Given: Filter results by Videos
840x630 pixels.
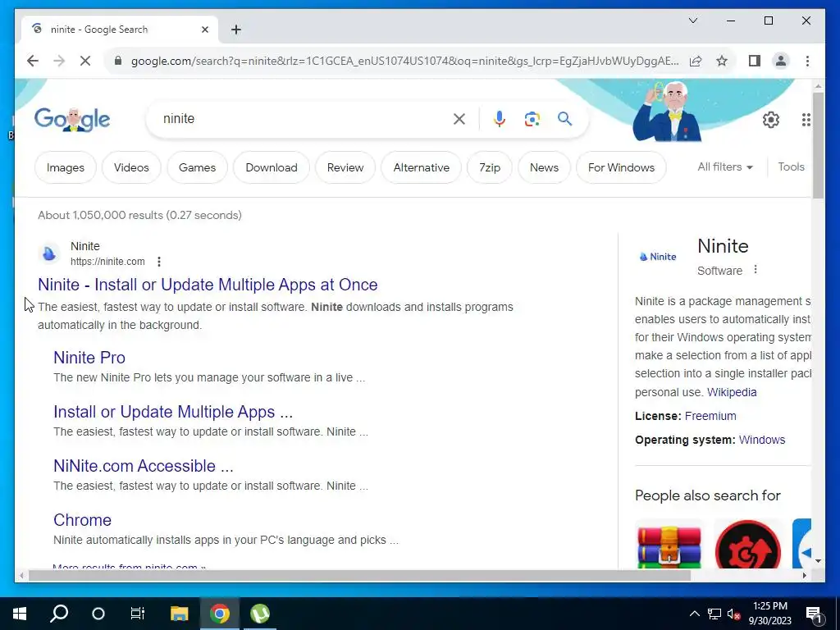Looking at the screenshot, I should click(131, 167).
